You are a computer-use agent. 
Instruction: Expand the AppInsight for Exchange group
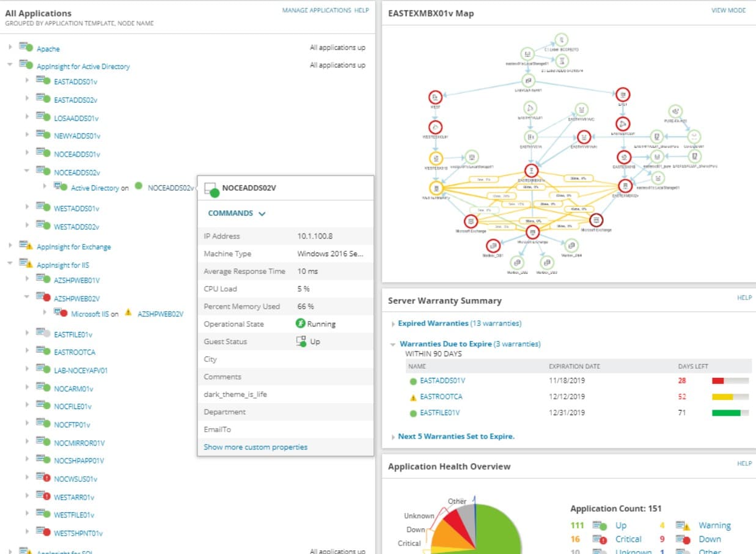tap(10, 246)
